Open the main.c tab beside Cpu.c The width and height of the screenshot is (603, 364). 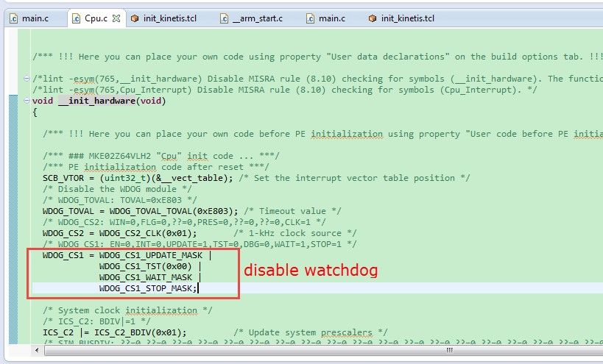tap(29, 18)
